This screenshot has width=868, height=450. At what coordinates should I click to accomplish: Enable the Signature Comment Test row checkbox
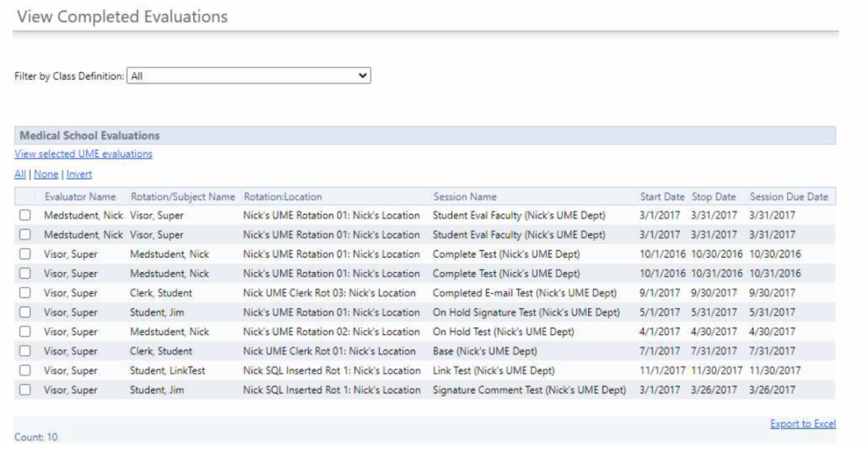pos(25,391)
